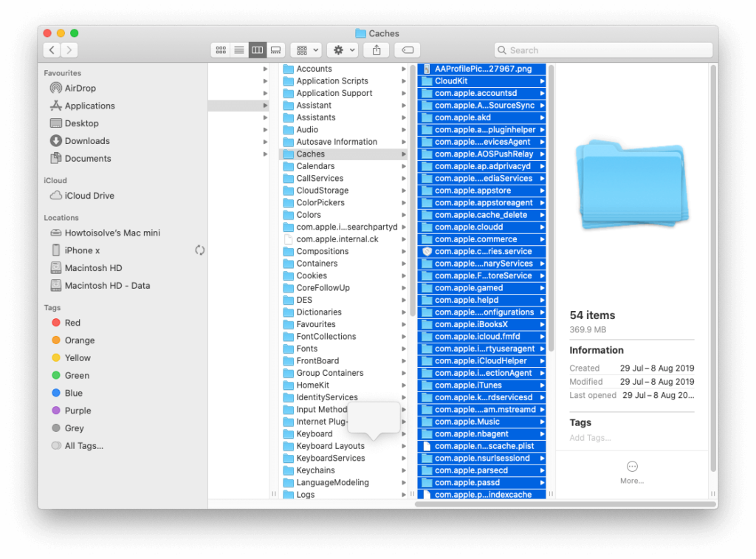The image size is (756, 559).
Task: Switch to icon view
Action: (x=221, y=49)
